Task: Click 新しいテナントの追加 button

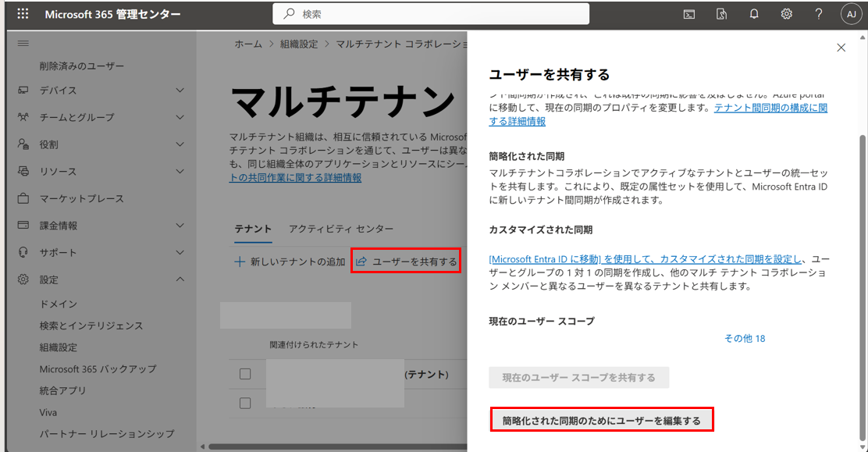Action: [290, 262]
